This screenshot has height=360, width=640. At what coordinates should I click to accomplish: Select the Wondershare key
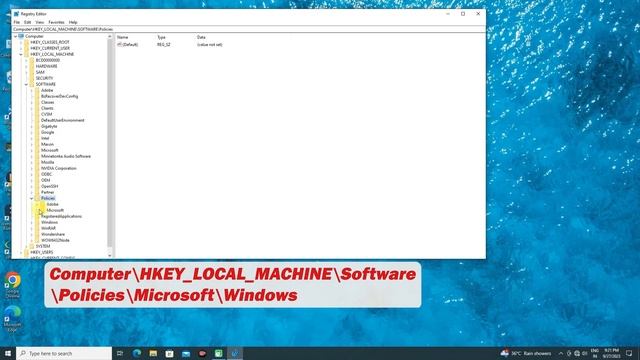(x=53, y=234)
